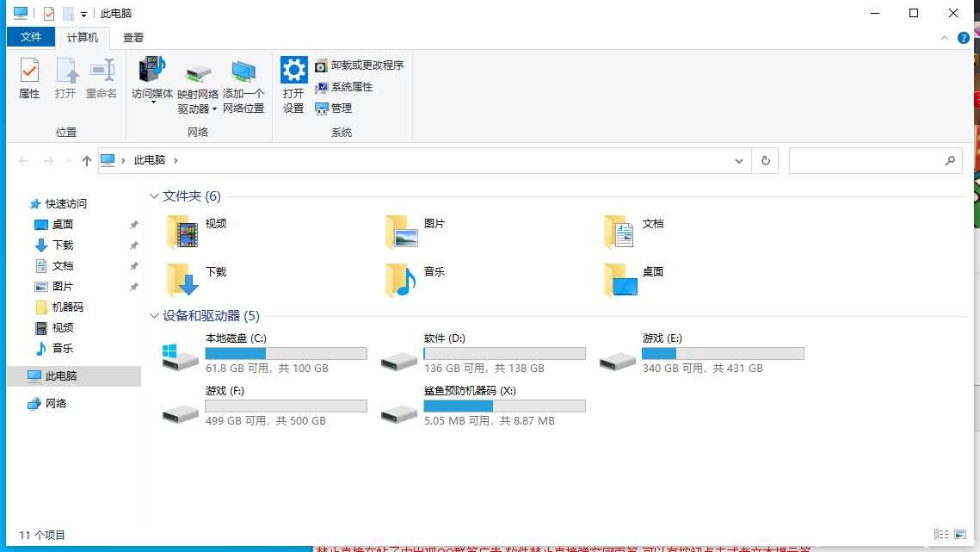Viewport: 980px width, 552px height.
Task: Switch to large icons view in status bar
Action: (x=960, y=534)
